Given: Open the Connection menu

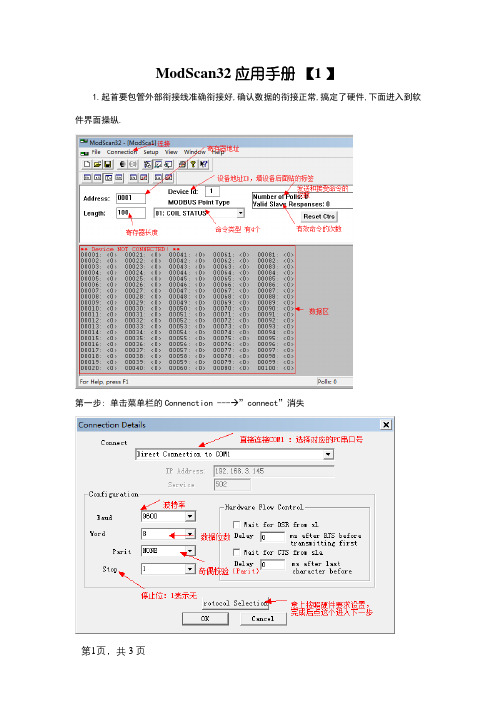Looking at the screenshot, I should (x=122, y=152).
